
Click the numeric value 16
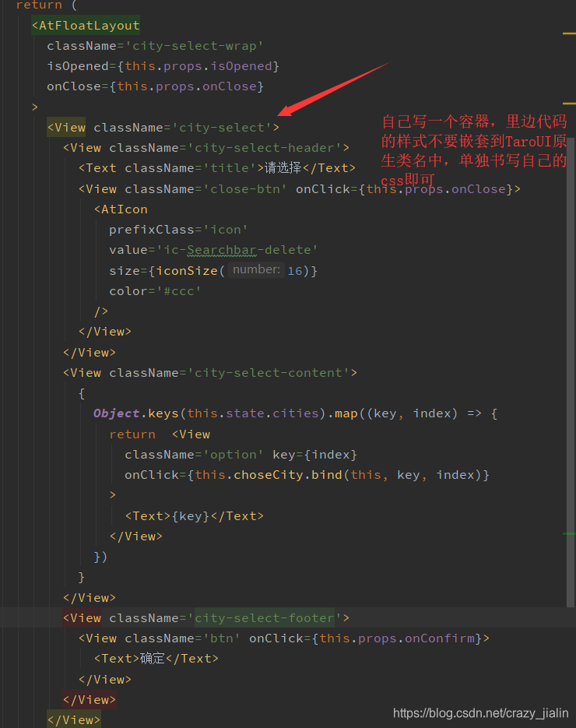(x=295, y=271)
